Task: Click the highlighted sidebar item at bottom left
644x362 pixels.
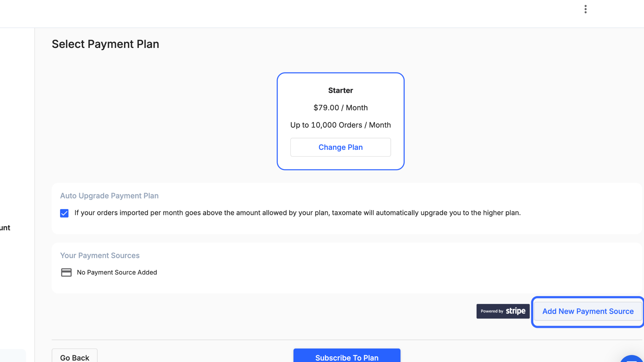Action: 13,356
